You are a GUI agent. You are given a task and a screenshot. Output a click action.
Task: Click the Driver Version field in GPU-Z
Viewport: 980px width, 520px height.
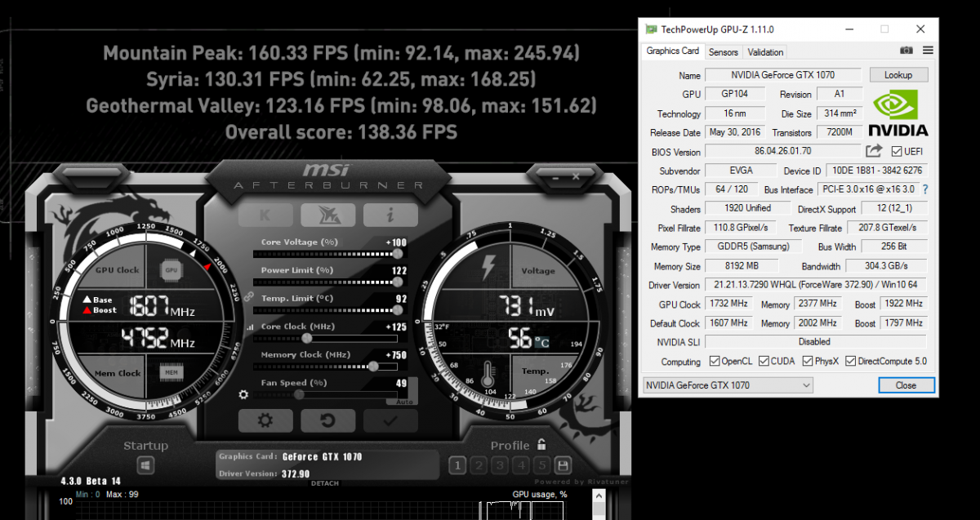816,285
